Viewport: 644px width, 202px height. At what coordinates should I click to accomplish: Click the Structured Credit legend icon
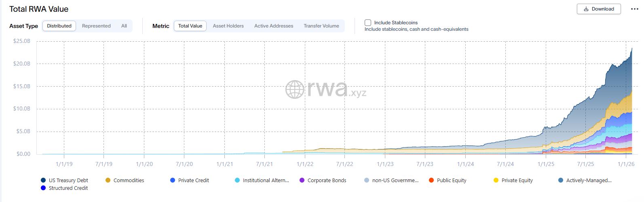click(x=43, y=188)
